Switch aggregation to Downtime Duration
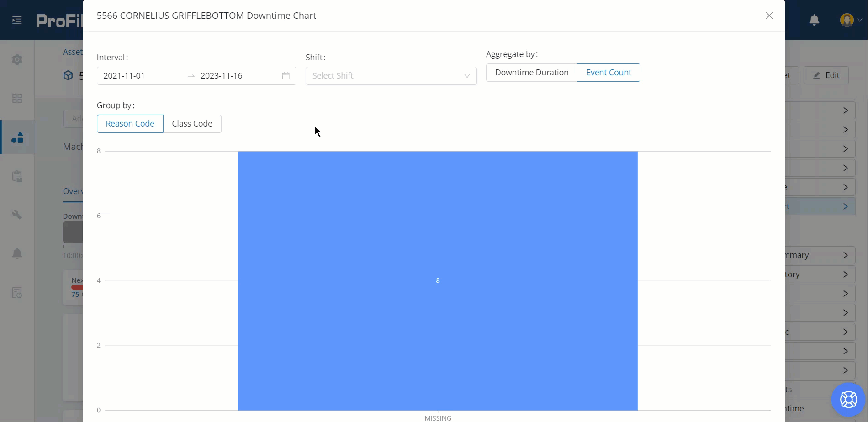 pos(531,72)
